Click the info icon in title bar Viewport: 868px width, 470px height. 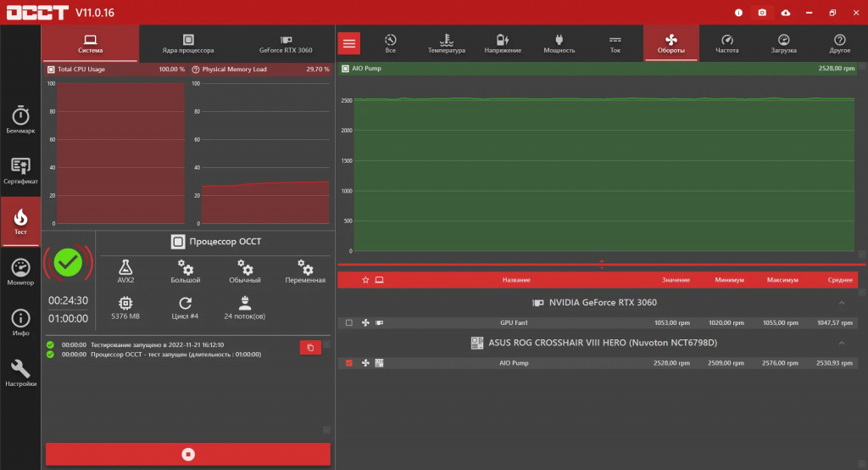click(738, 12)
